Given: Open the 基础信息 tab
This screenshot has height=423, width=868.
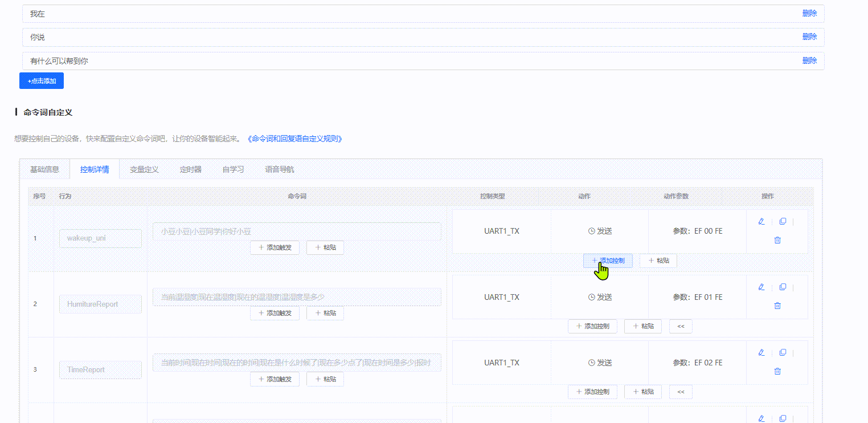Looking at the screenshot, I should coord(44,169).
